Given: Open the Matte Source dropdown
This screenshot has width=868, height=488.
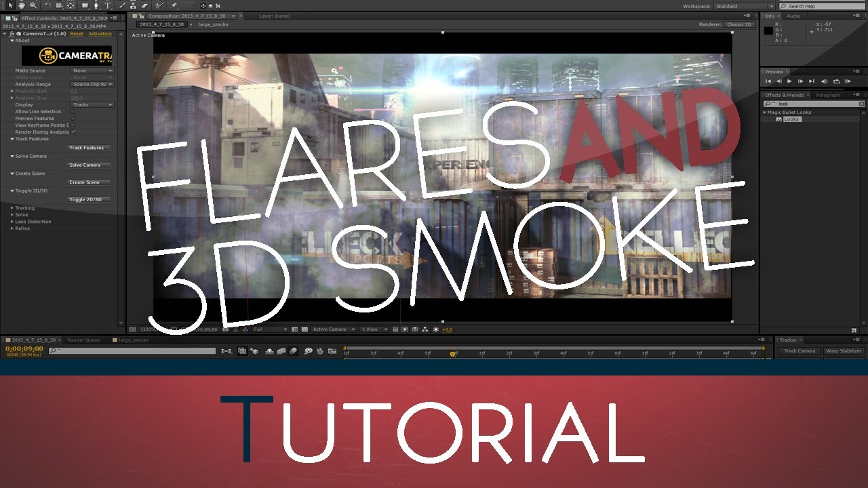Looking at the screenshot, I should pos(92,70).
